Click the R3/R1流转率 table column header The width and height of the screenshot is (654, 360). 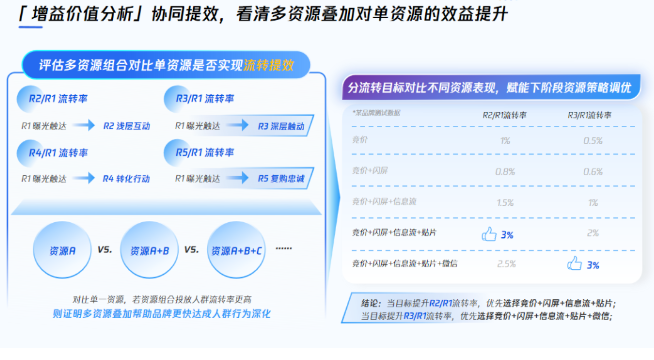pos(589,115)
